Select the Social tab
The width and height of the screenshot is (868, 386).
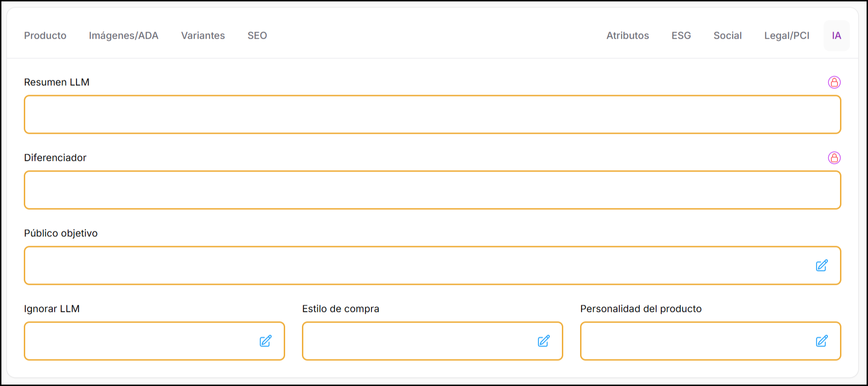[728, 35]
